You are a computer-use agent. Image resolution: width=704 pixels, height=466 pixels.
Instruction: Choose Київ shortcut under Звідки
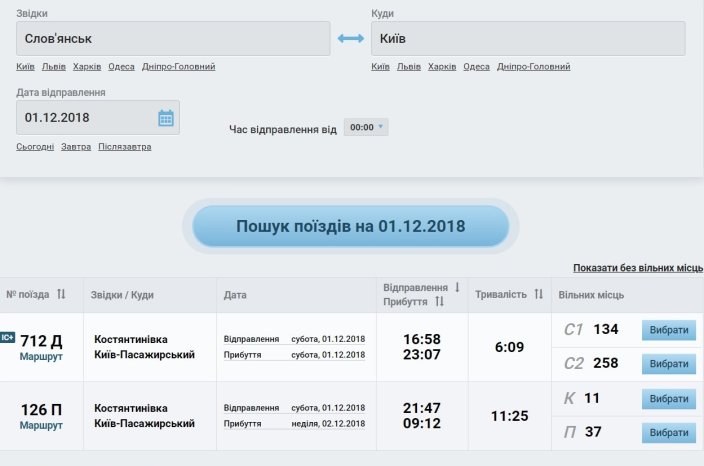click(x=25, y=66)
